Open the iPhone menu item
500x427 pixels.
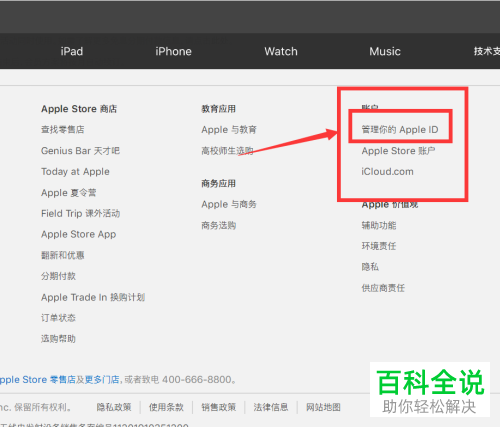(173, 51)
